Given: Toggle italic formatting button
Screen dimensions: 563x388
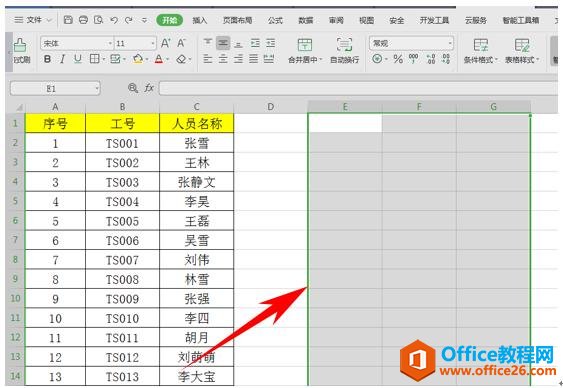Looking at the screenshot, I should coord(62,59).
